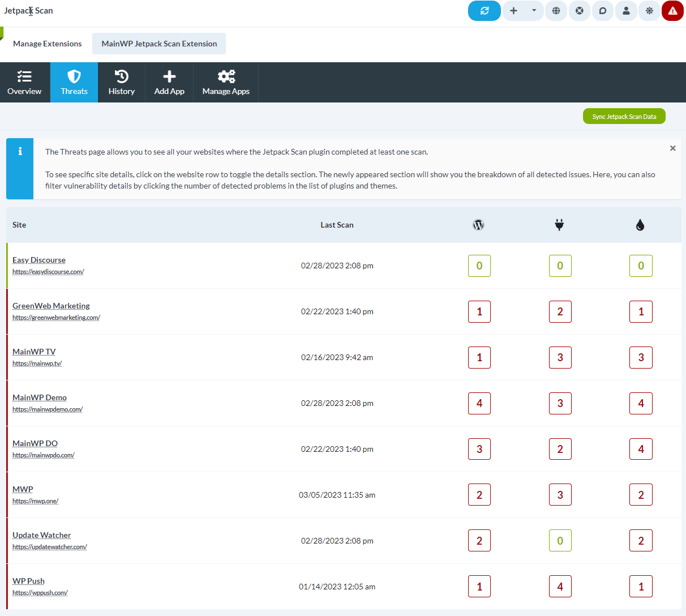Click MainWP Demo core threats count 4

[x=479, y=403]
